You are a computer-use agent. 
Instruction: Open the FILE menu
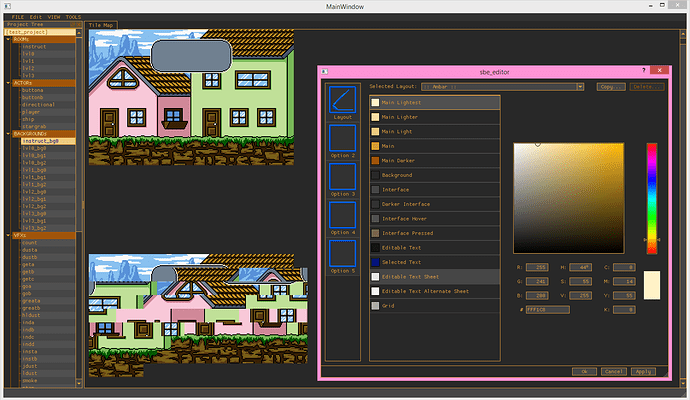(18, 17)
